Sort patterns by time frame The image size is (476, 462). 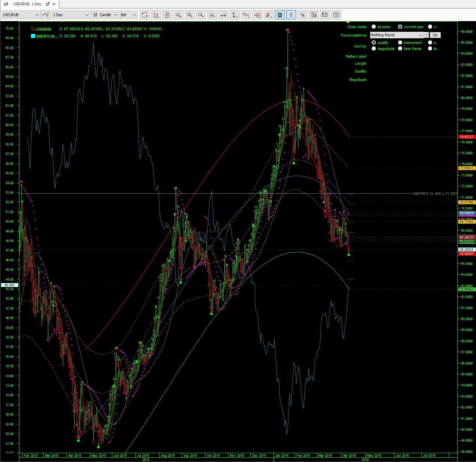click(400, 49)
